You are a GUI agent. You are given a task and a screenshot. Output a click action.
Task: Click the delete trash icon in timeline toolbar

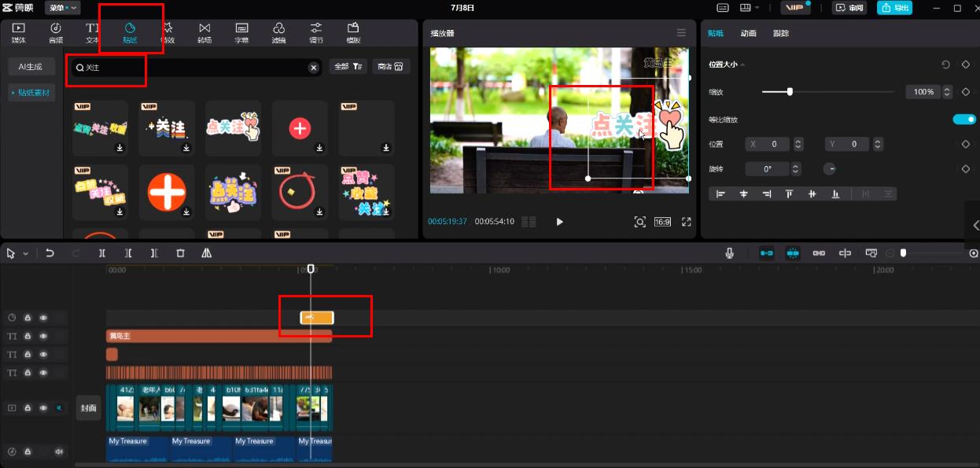tap(180, 253)
